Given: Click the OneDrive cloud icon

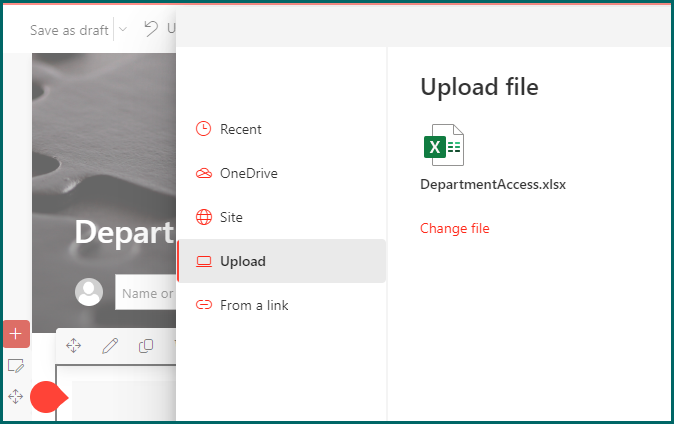Looking at the screenshot, I should click(x=204, y=173).
